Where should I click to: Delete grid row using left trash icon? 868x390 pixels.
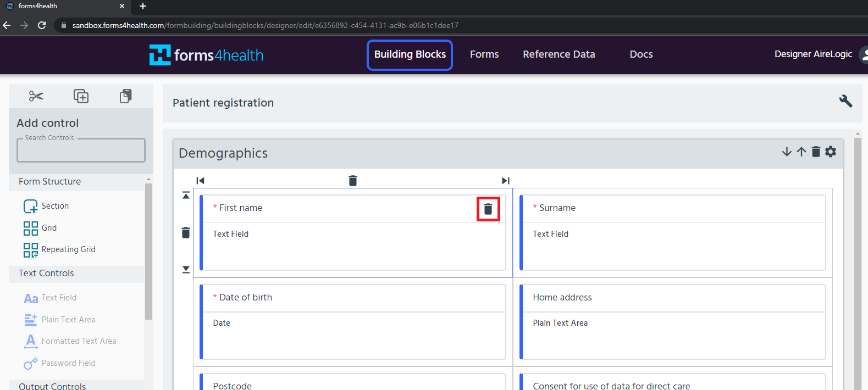pyautogui.click(x=186, y=233)
